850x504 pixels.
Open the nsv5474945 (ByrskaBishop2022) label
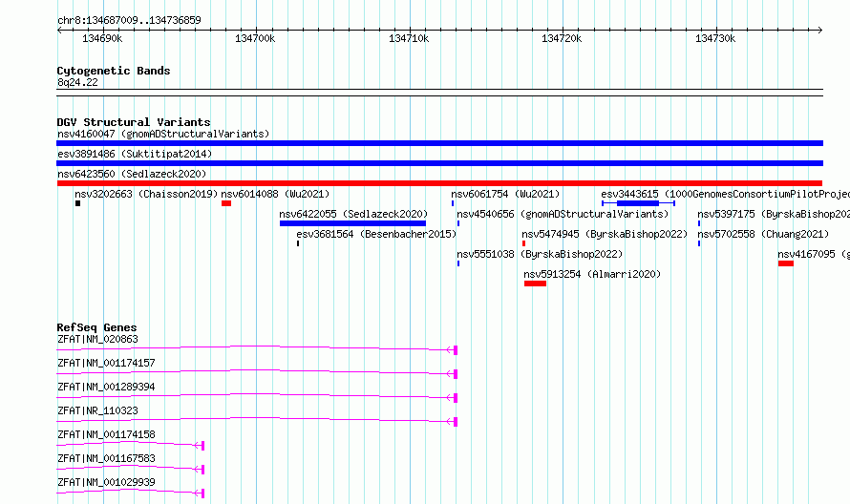click(x=605, y=234)
